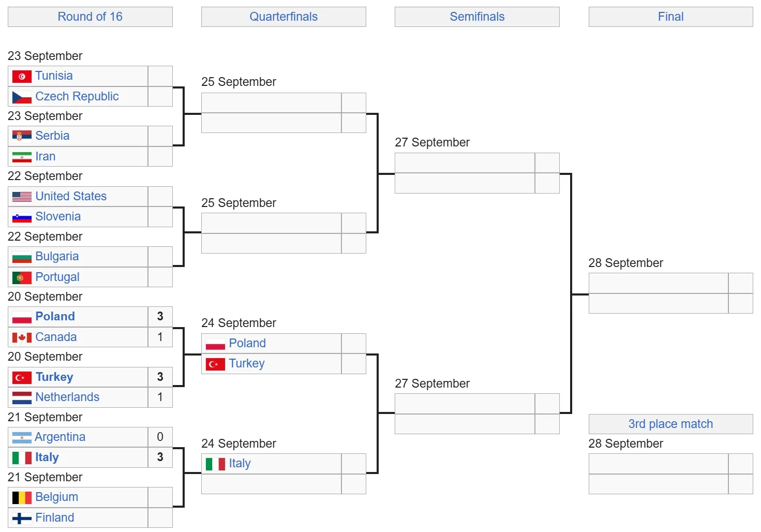Click the Finland flag icon

pyautogui.click(x=22, y=518)
